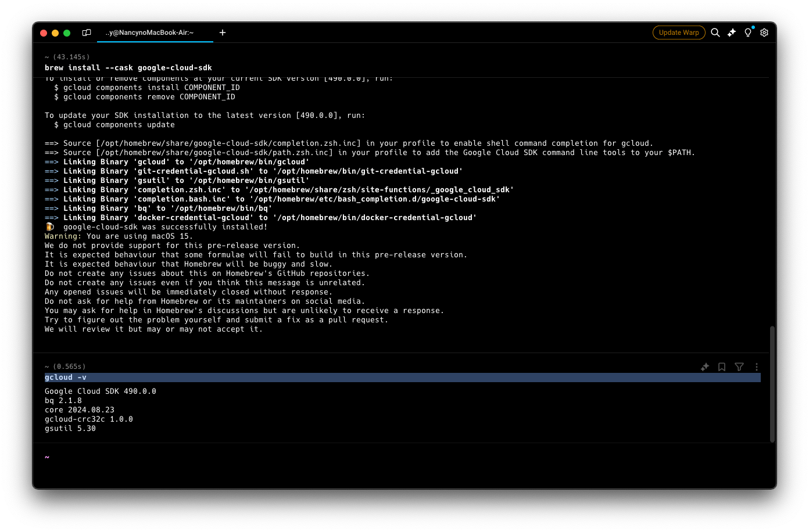Click the Update Warp button
The width and height of the screenshot is (809, 532).
679,33
